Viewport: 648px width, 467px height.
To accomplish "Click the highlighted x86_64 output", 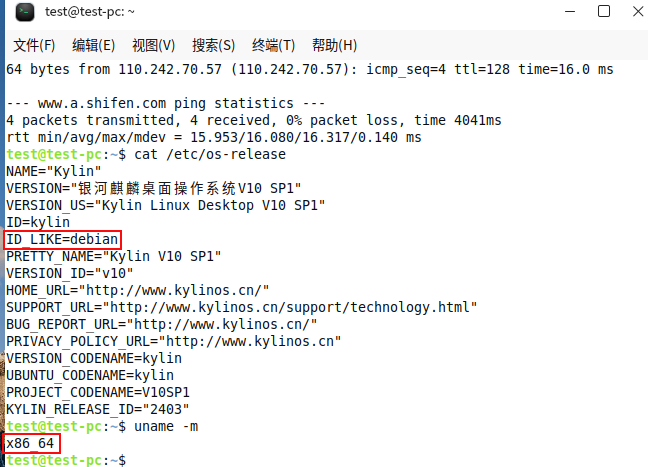I will 32,443.
